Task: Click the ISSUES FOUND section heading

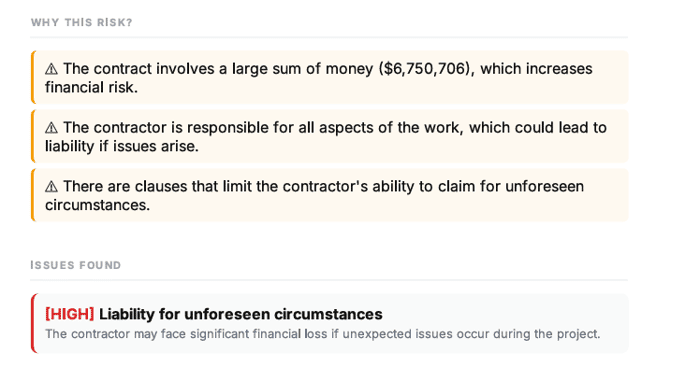Action: [x=75, y=265]
